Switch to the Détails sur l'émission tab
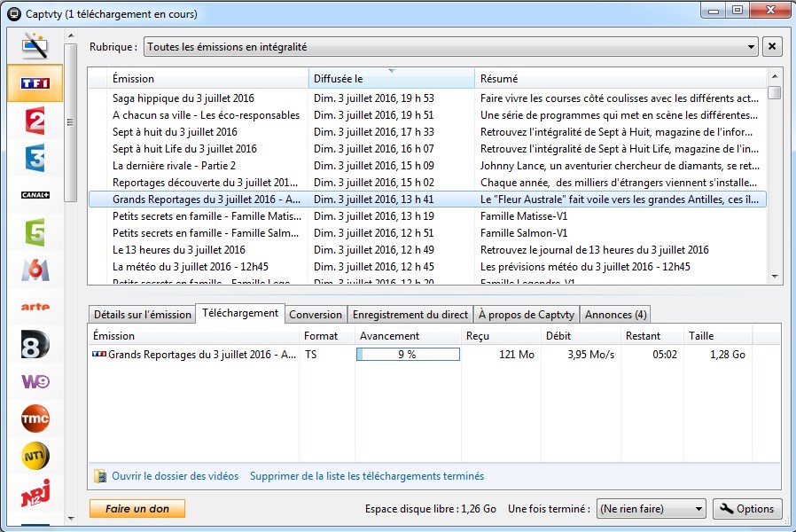 pos(142,315)
